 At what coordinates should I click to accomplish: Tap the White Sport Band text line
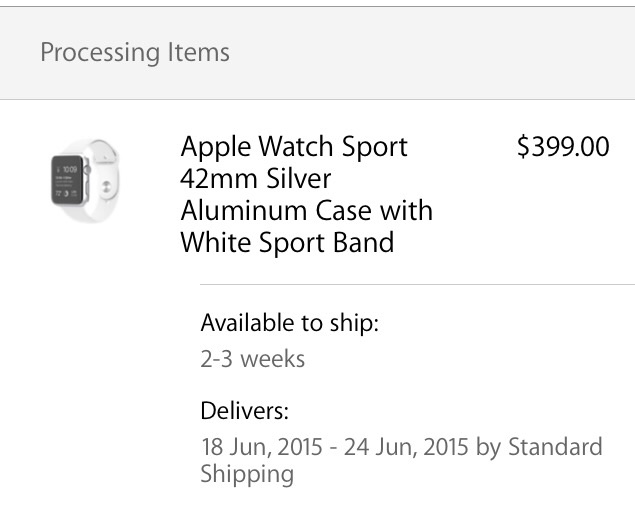[287, 243]
